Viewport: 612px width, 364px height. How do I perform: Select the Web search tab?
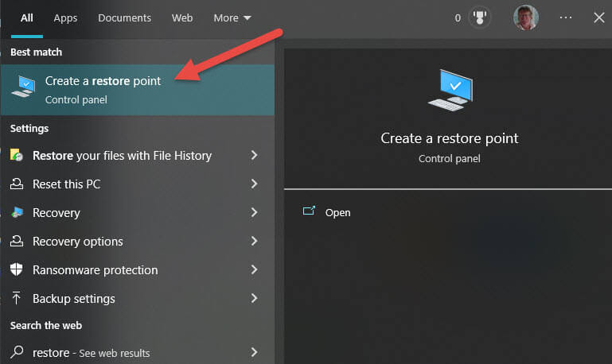182,18
